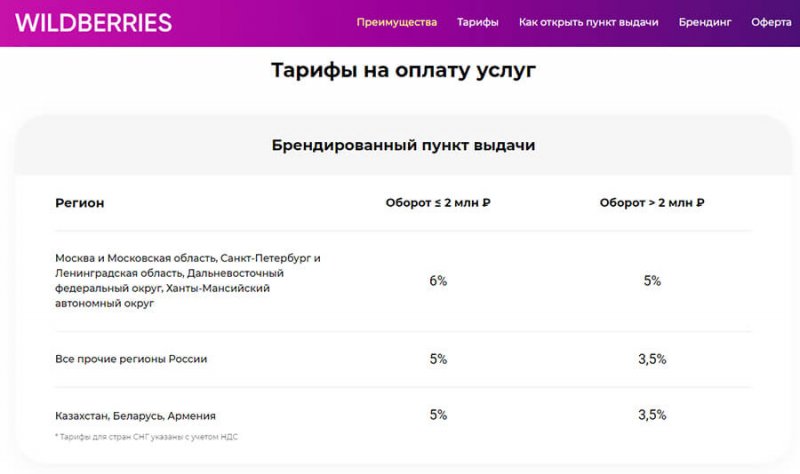Open the Оферта link
Viewport: 800px width, 474px height.
coord(771,22)
